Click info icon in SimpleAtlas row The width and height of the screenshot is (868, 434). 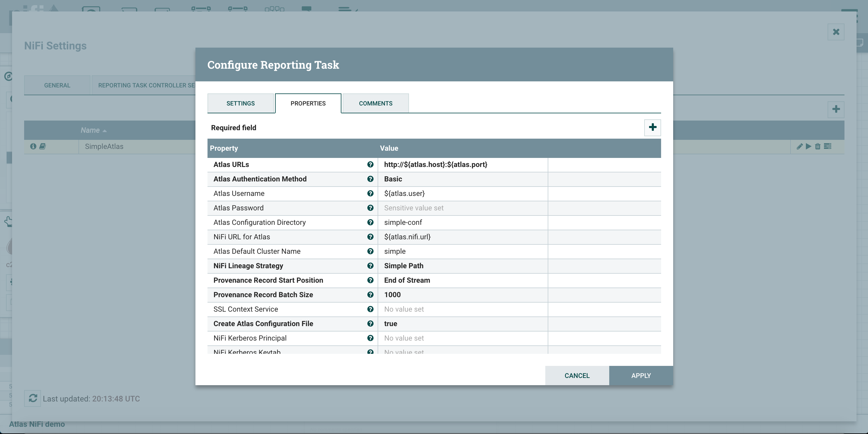tap(33, 146)
